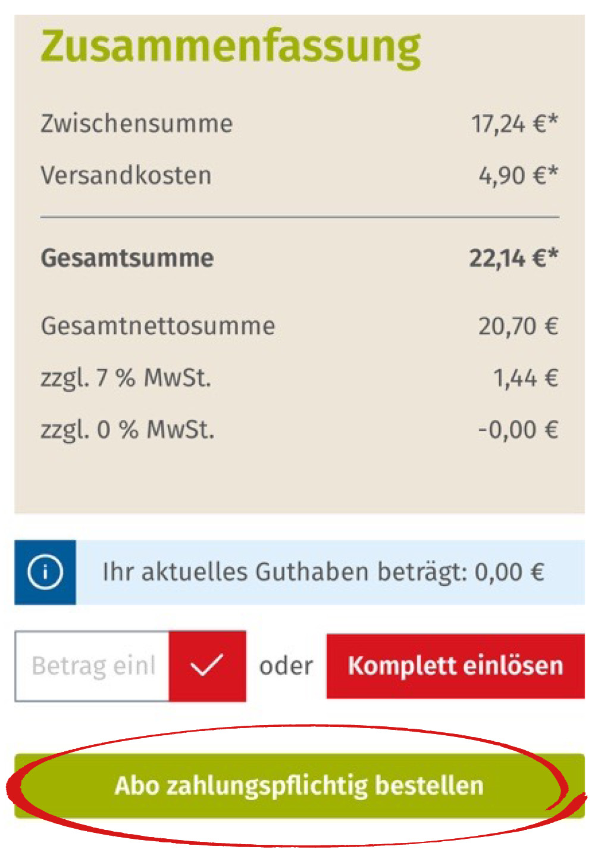595x868 pixels.
Task: Click the 20,70 € net amount
Action: point(518,326)
